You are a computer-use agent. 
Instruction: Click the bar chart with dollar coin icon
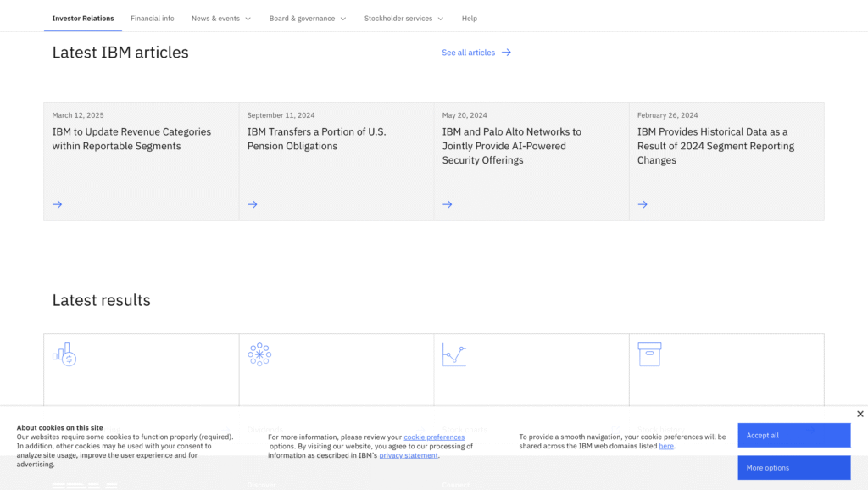pyautogui.click(x=64, y=354)
